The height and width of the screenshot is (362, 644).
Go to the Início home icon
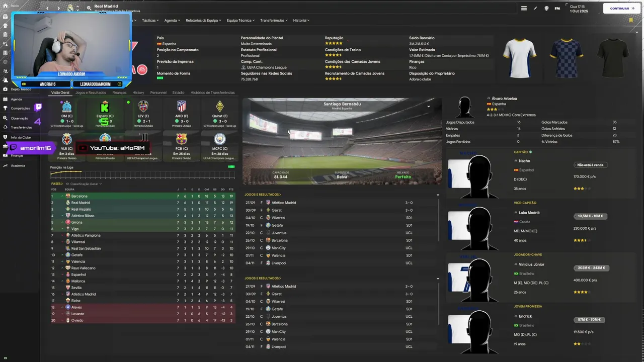6,6
